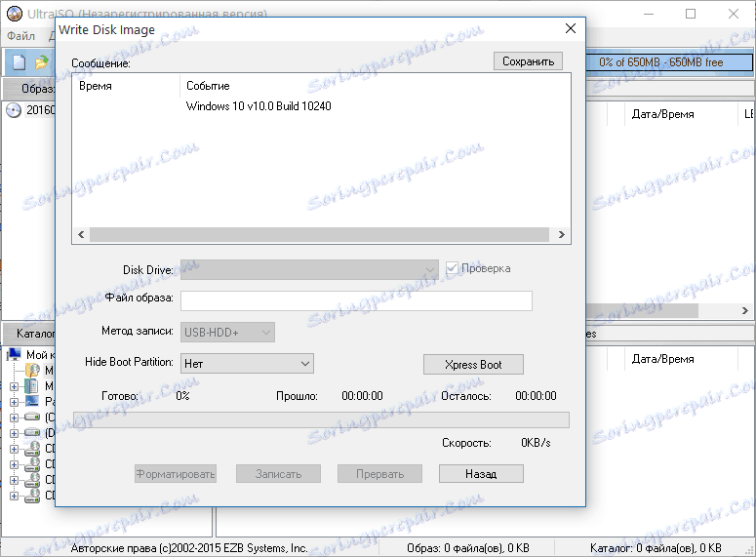Click the Авторские права status bar text
The width and height of the screenshot is (756, 557).
click(189, 548)
